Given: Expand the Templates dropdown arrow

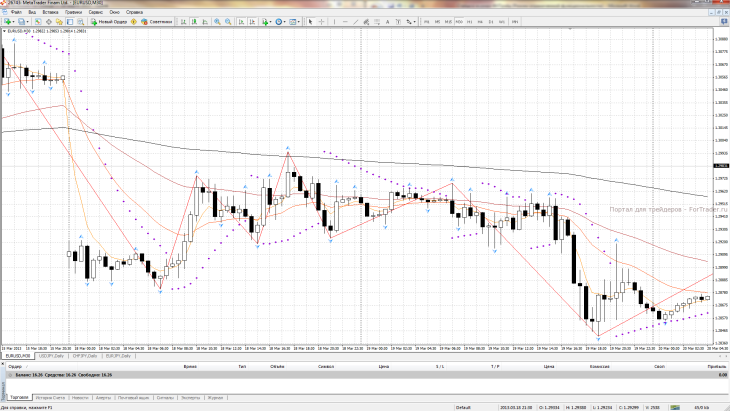Looking at the screenshot, I should (x=298, y=21).
